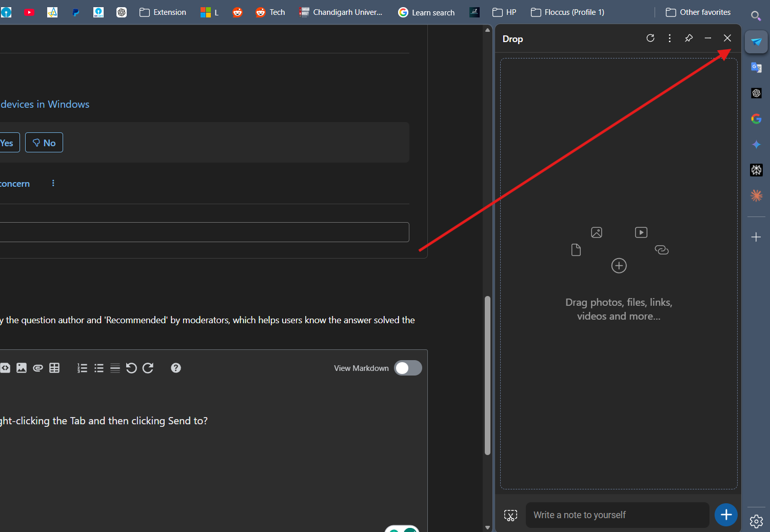
Task: Open the Google app in the sidebar
Action: 756,119
